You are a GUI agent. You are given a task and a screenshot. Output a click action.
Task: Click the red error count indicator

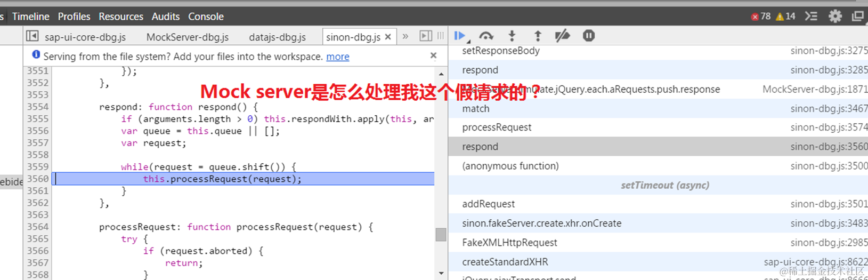(761, 17)
